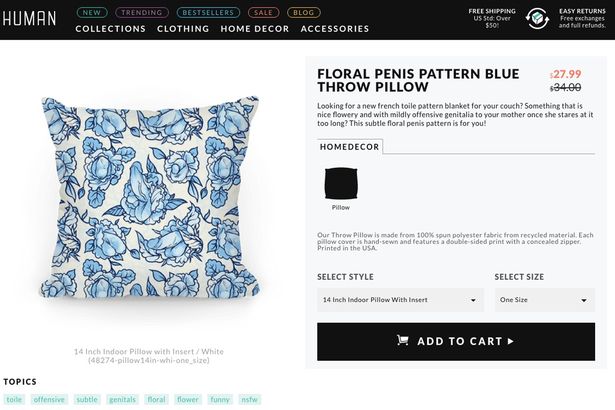The image size is (615, 410).
Task: Open the CLOTHING menu
Action: (x=183, y=29)
